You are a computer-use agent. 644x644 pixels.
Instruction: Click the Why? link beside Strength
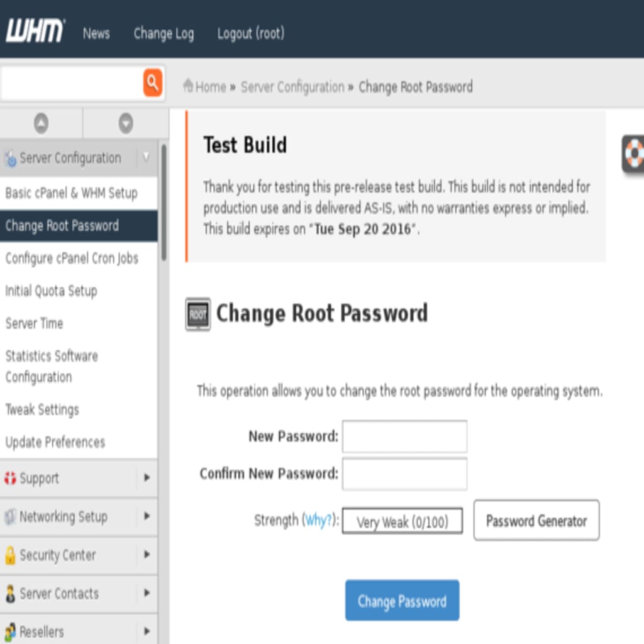[x=318, y=520]
